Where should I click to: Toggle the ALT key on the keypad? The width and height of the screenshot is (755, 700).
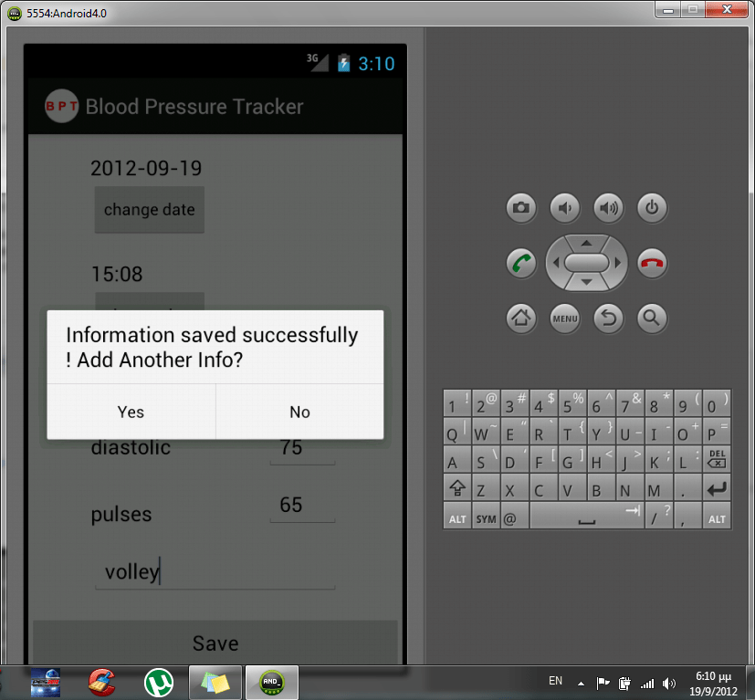[x=456, y=517]
